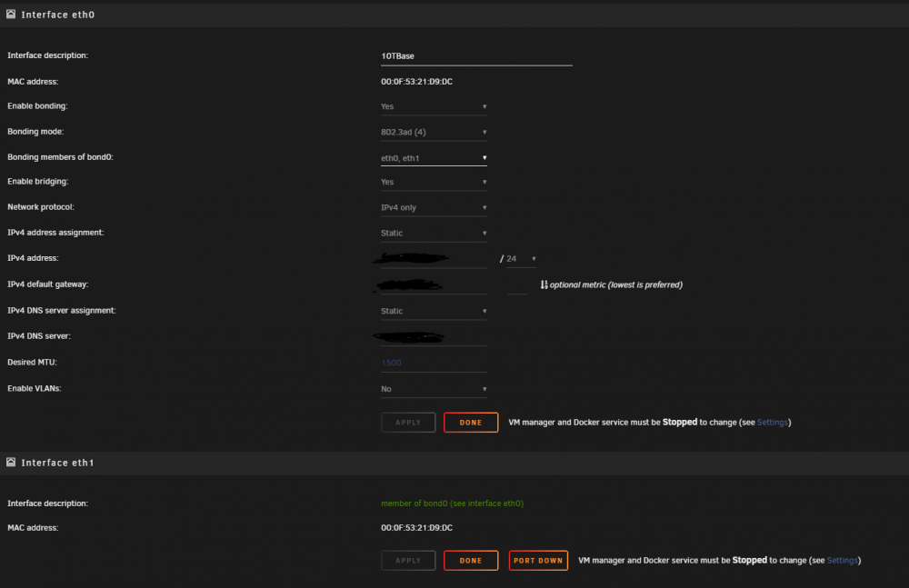This screenshot has width=909, height=588.
Task: Click the eth0 MAC address value
Action: 417,82
